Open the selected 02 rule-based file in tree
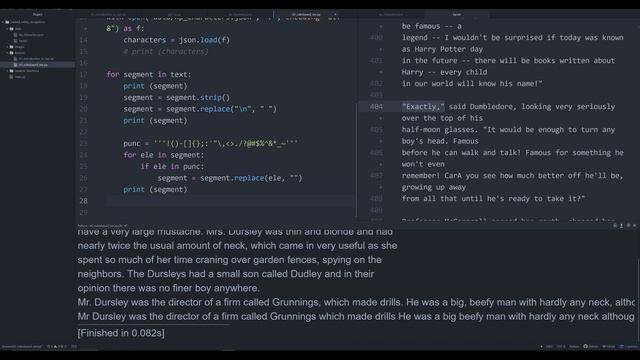Screen dimensions: 640x360 point(33,64)
